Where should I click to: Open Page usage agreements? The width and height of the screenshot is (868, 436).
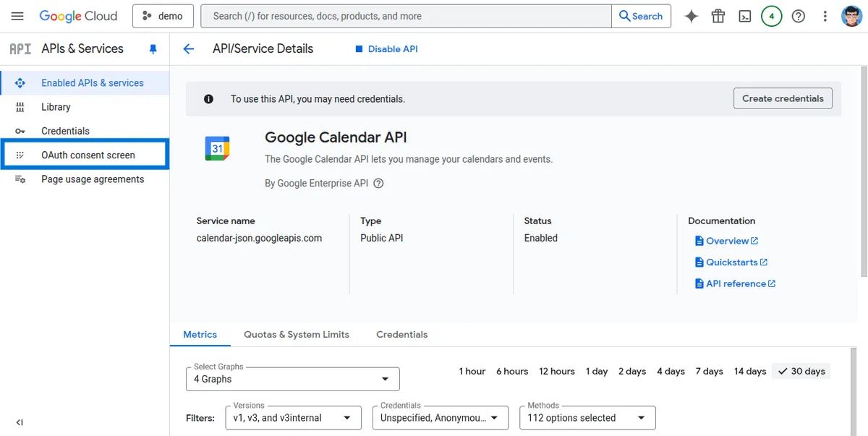pyautogui.click(x=85, y=179)
